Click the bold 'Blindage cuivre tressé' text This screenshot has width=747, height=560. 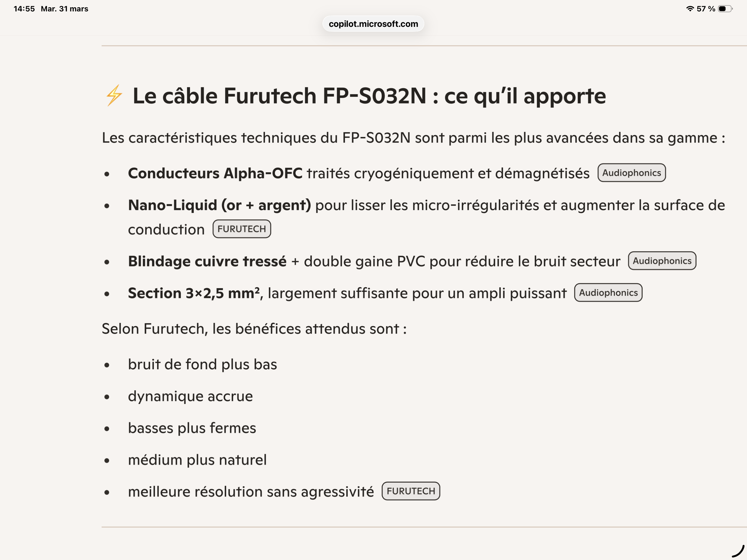pyautogui.click(x=207, y=261)
